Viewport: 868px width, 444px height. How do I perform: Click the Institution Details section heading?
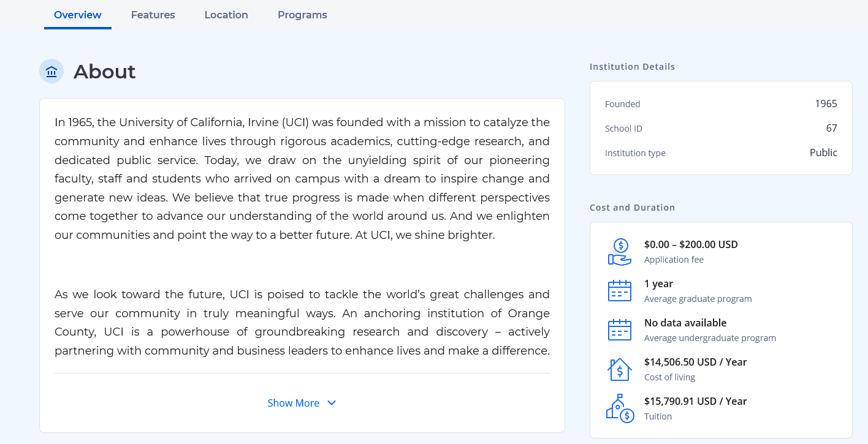tap(632, 67)
